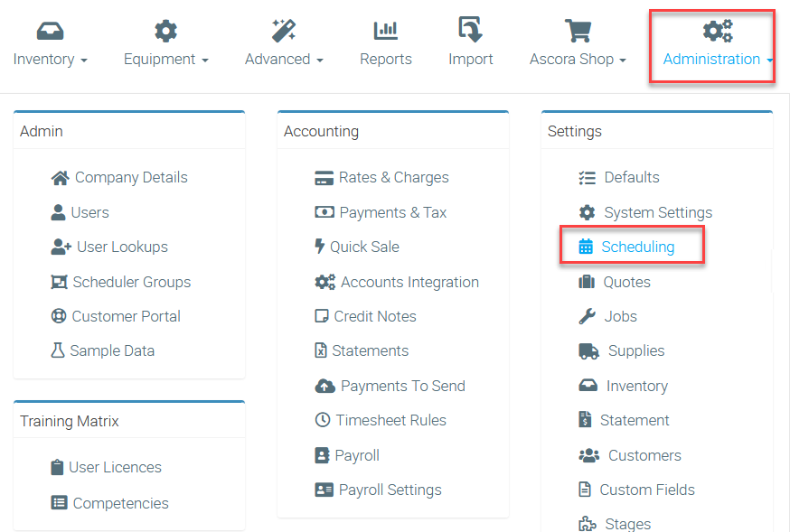
Task: Click the Quick Sale lightning bolt icon
Action: [x=319, y=246]
